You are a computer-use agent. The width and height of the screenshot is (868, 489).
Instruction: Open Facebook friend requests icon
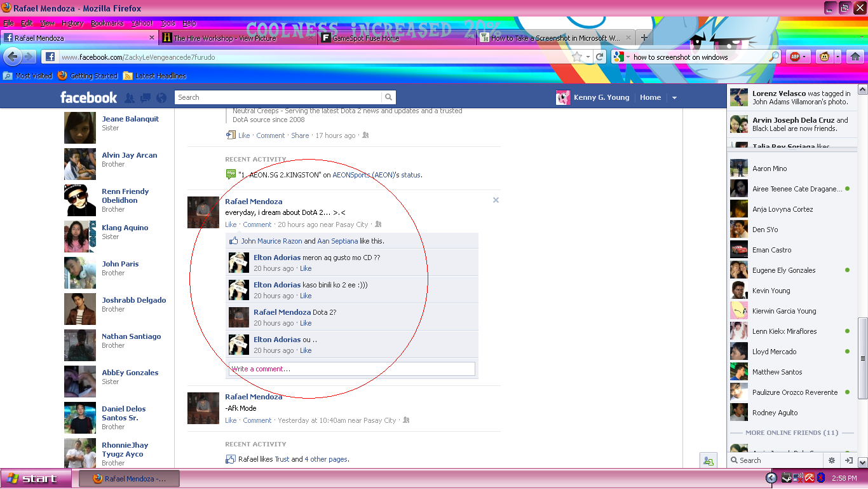click(130, 97)
